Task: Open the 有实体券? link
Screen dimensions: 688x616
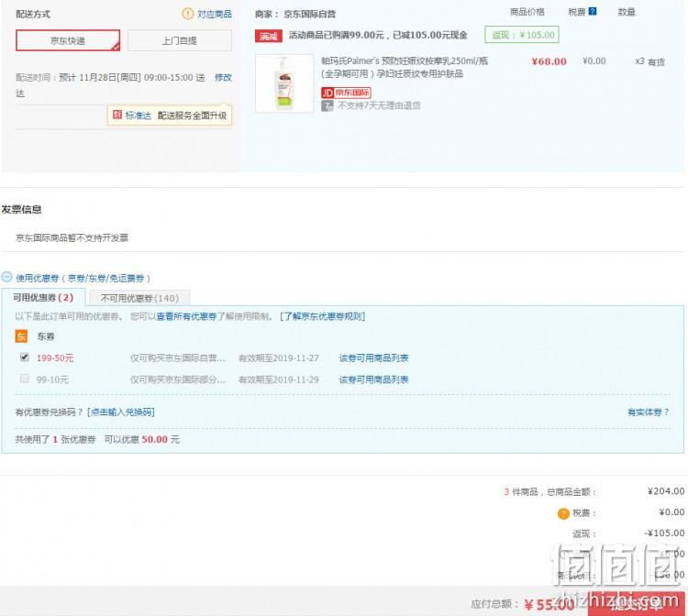Action: click(x=648, y=412)
